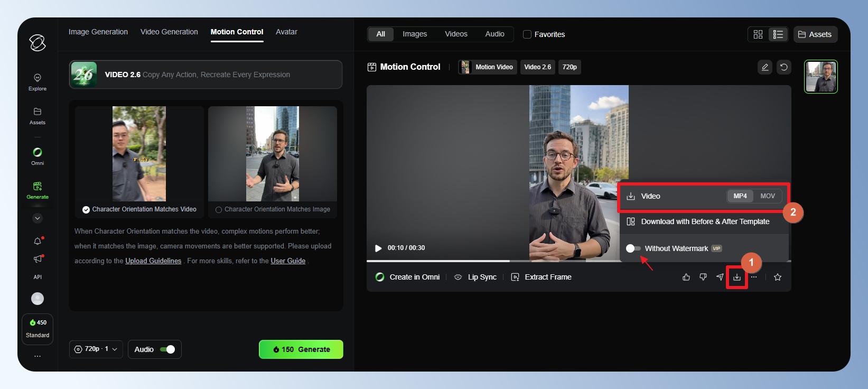868x389 pixels.
Task: Open the more options ellipsis menu
Action: point(754,277)
